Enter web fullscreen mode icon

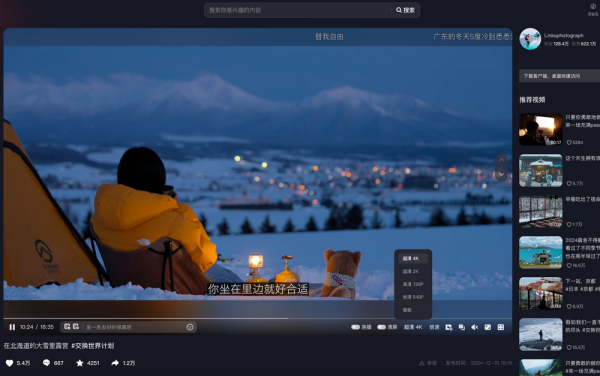point(488,327)
